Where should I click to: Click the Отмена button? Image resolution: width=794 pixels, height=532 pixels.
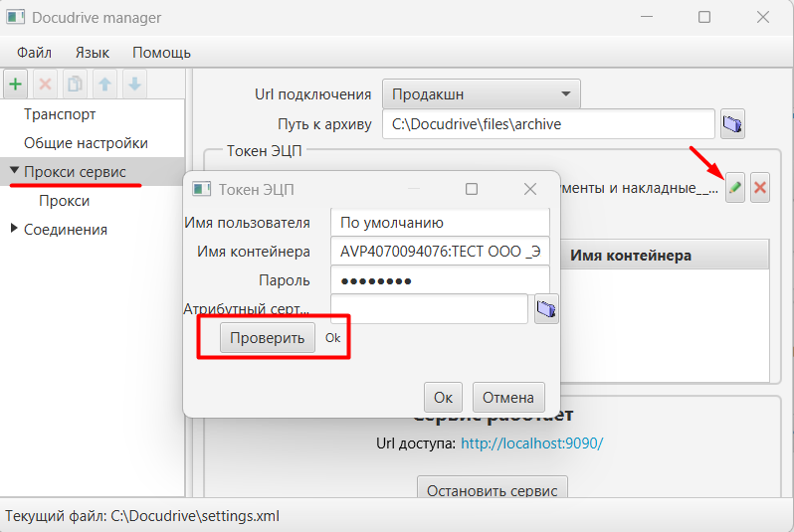[x=508, y=398]
